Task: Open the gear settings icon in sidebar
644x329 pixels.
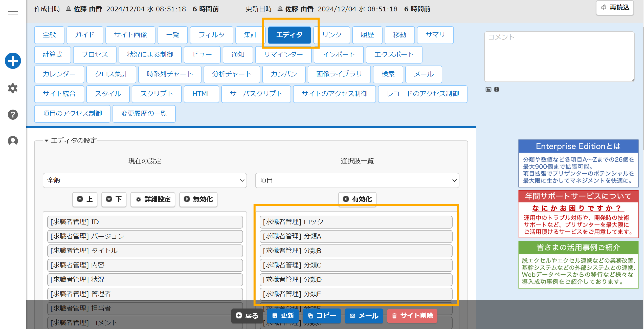Action: 13,88
